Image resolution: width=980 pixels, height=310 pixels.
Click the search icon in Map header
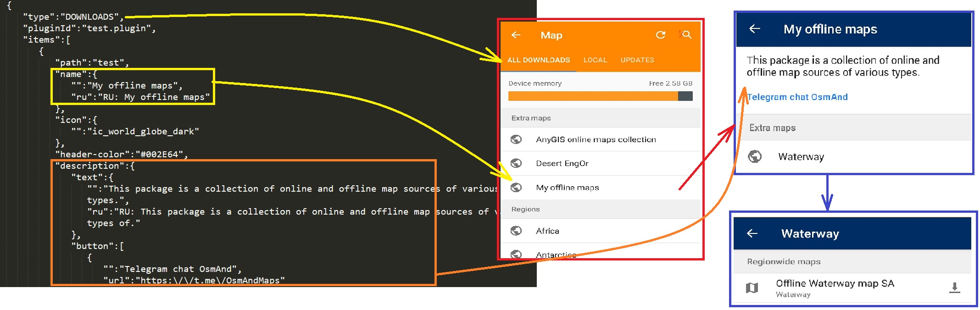tap(687, 35)
